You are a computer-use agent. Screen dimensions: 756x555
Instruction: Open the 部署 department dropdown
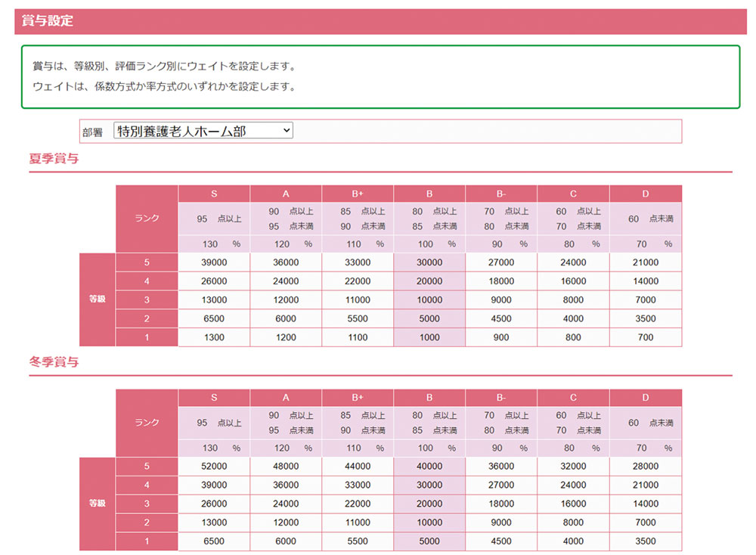point(203,131)
